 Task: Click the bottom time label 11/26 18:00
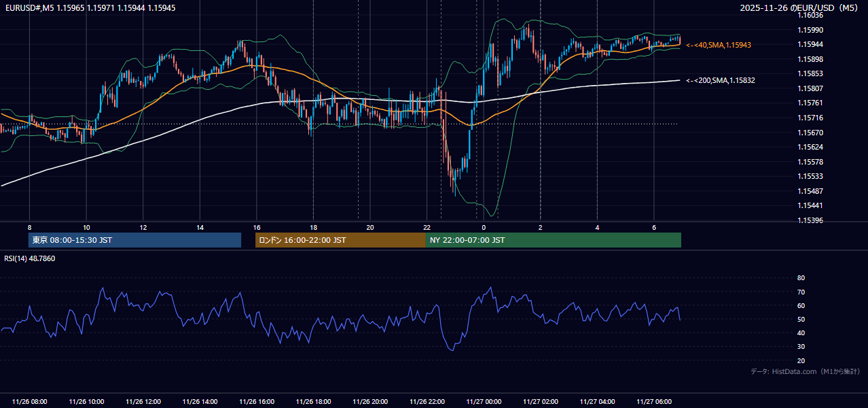point(313,402)
